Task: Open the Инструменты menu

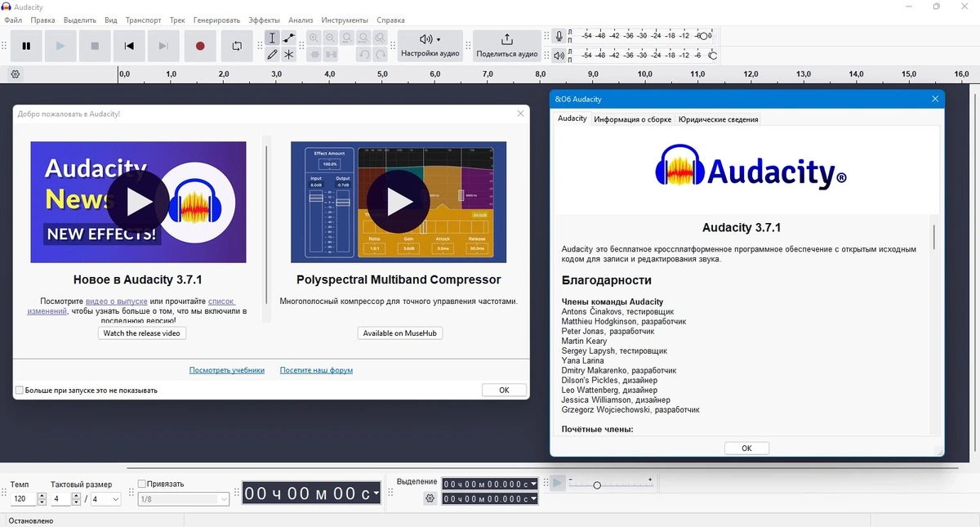Action: coord(345,20)
